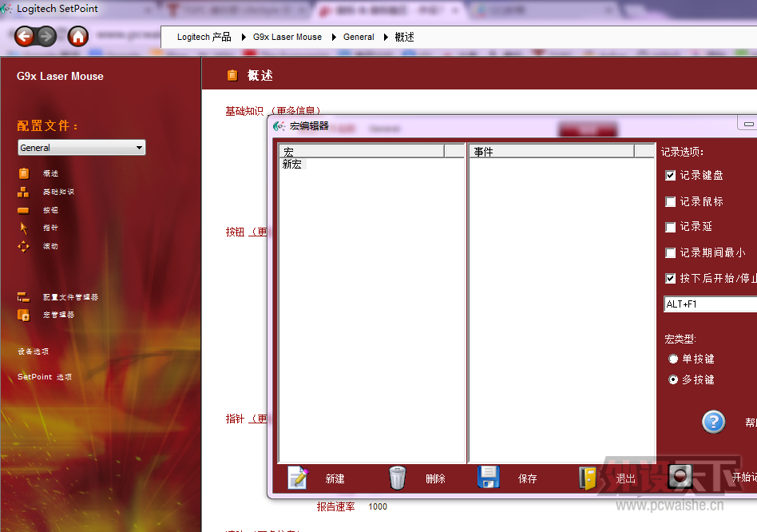Click the General breadcrumb item
Image resolution: width=757 pixels, height=532 pixels.
point(359,38)
